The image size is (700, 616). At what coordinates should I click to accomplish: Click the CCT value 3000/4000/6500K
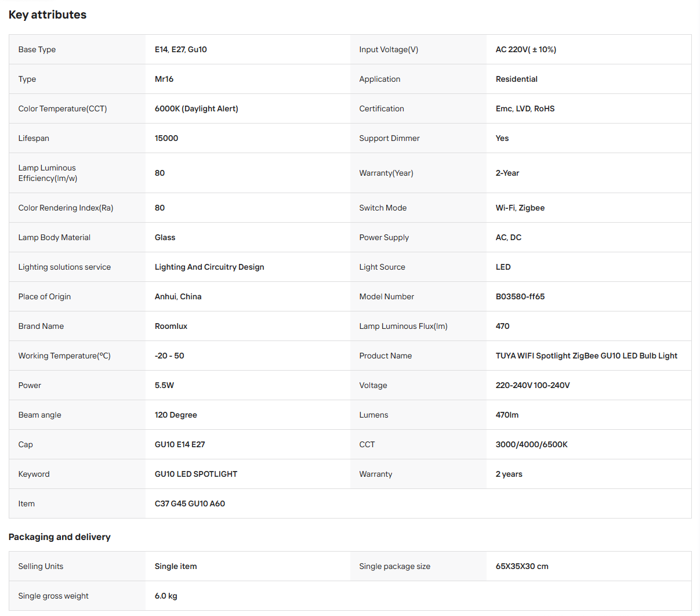pyautogui.click(x=532, y=444)
